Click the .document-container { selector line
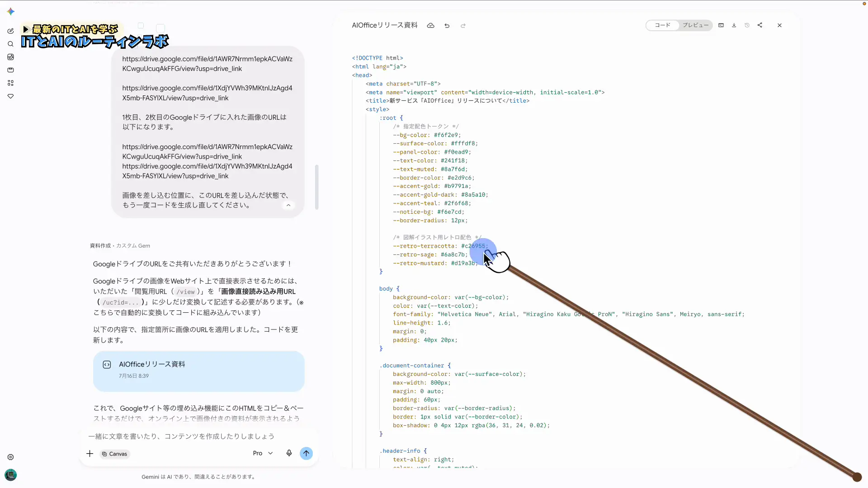 415,366
